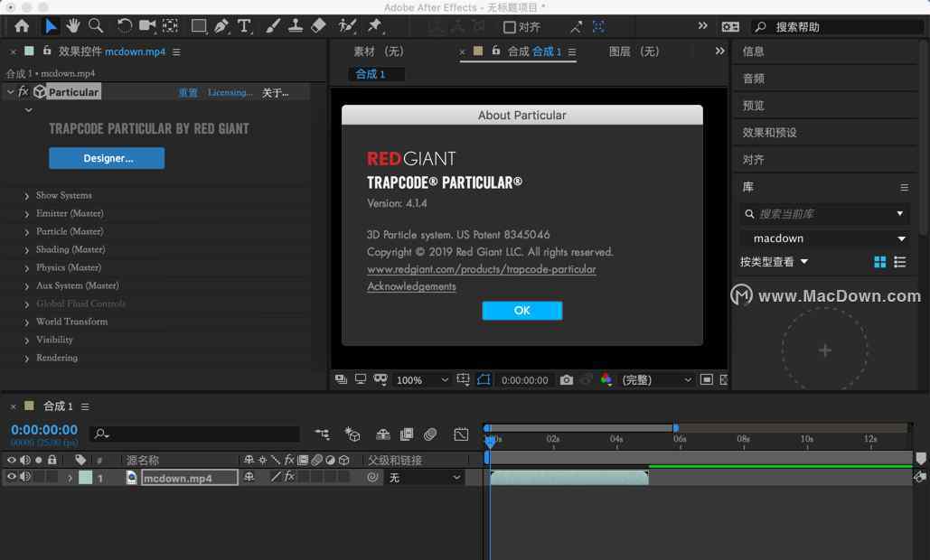Enable motion blur for layers icon
930x560 pixels.
click(430, 434)
